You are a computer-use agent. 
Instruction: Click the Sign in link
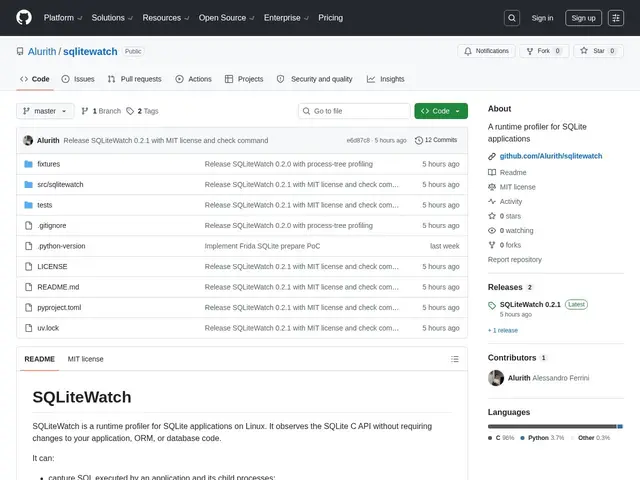point(542,18)
